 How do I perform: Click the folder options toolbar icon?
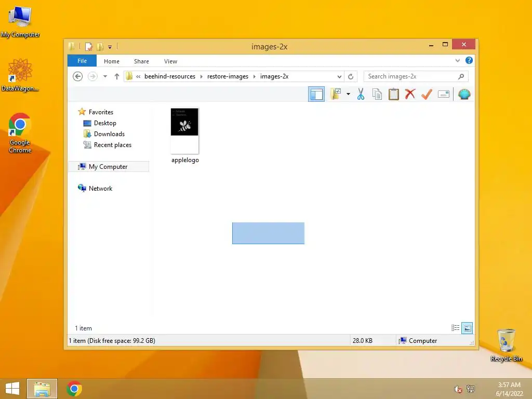click(336, 94)
